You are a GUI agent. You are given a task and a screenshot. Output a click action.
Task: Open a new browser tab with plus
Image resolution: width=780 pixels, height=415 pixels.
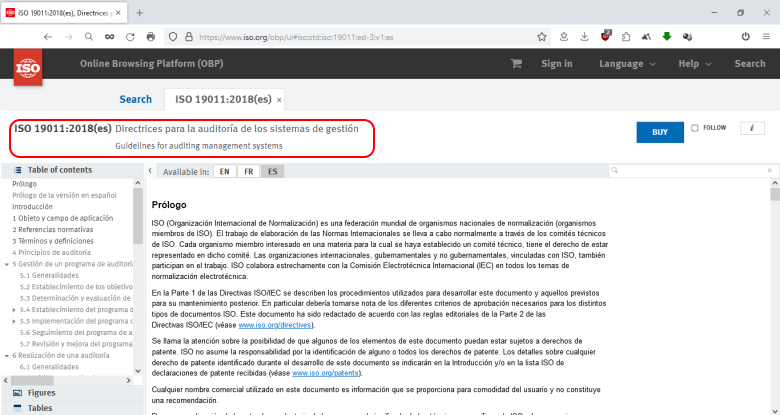(139, 13)
